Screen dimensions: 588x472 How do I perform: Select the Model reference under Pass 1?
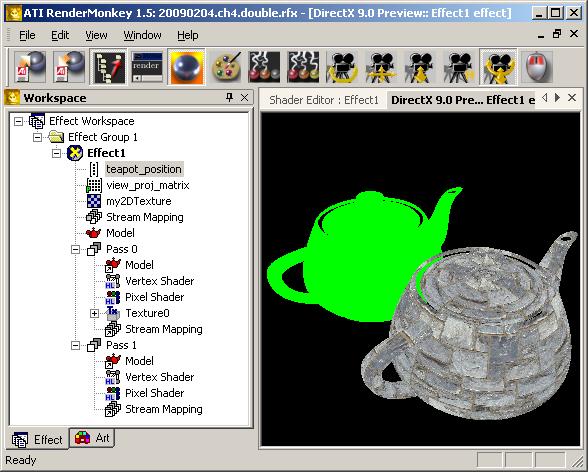point(139,361)
